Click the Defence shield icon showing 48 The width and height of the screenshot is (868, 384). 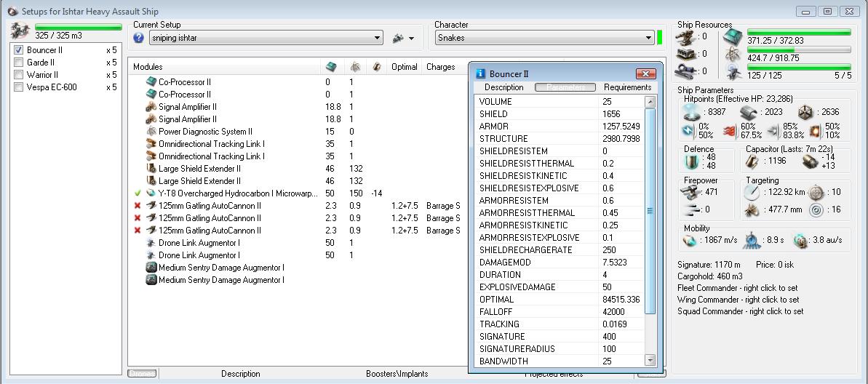pos(691,161)
